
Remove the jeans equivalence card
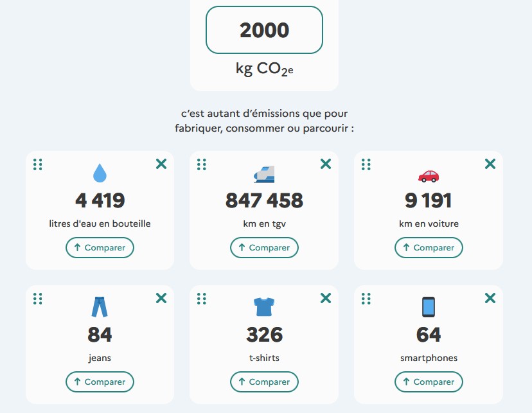click(x=161, y=298)
